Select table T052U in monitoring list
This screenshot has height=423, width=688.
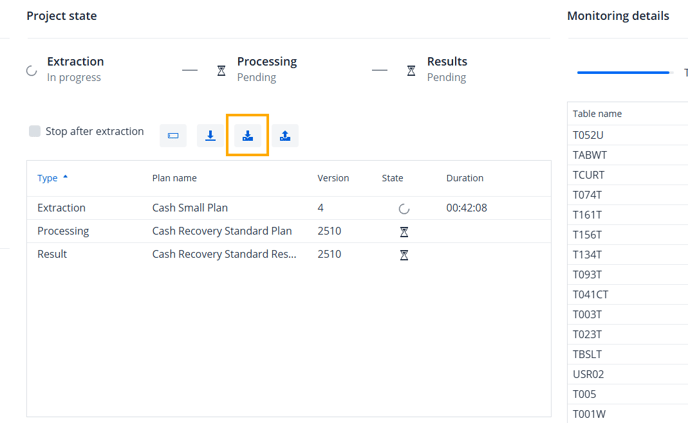tap(588, 135)
